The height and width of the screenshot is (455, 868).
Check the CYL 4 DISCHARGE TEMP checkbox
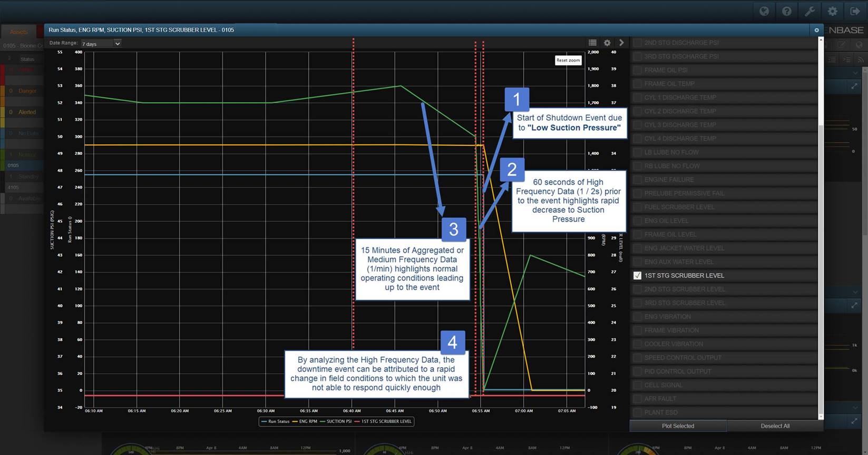click(637, 139)
